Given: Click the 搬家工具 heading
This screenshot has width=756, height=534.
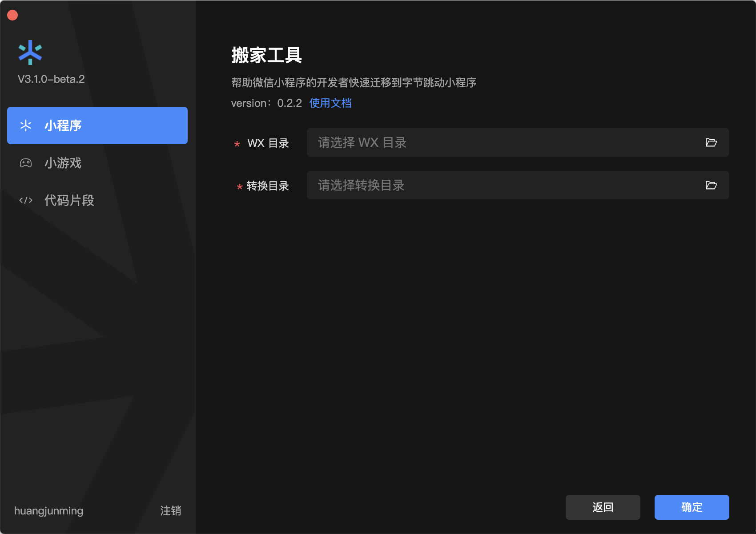Looking at the screenshot, I should [x=267, y=56].
